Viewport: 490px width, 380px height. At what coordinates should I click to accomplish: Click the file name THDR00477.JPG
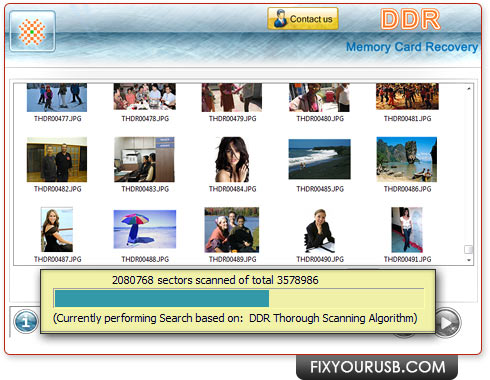pos(57,119)
